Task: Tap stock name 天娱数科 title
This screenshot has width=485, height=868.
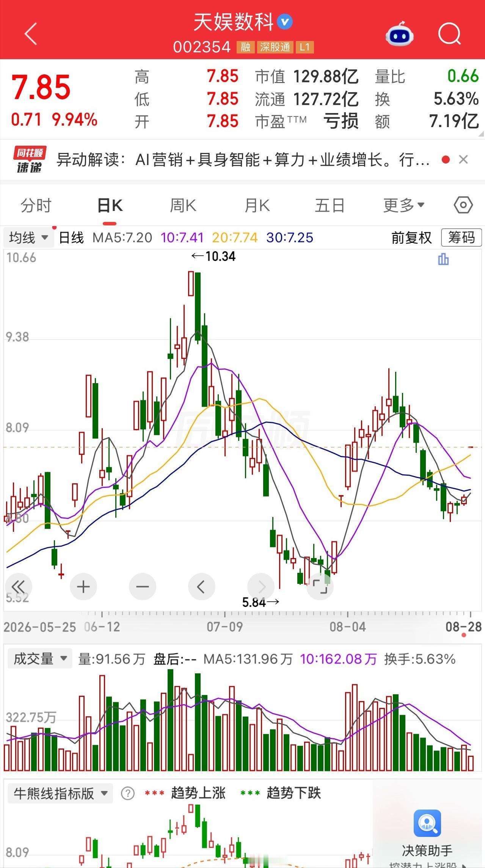Action: [x=234, y=22]
